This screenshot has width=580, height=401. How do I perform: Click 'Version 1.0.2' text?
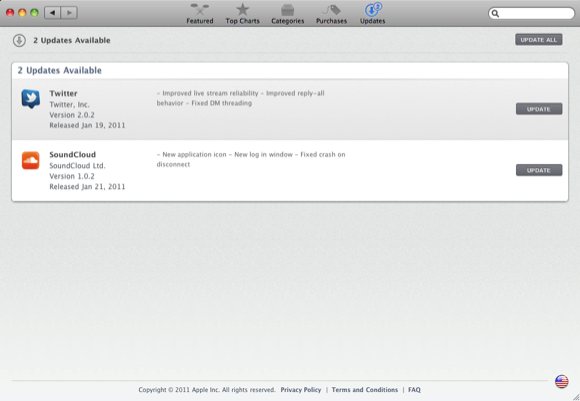[x=72, y=176]
